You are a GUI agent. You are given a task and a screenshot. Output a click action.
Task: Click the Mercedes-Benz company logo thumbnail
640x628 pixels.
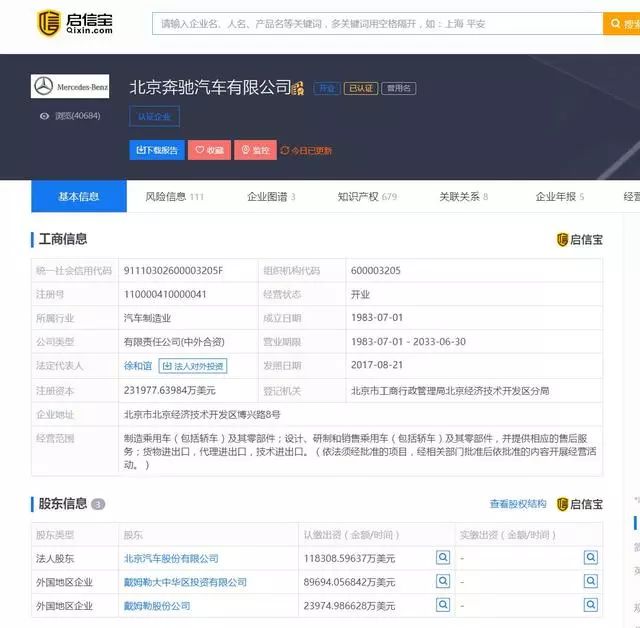point(70,86)
